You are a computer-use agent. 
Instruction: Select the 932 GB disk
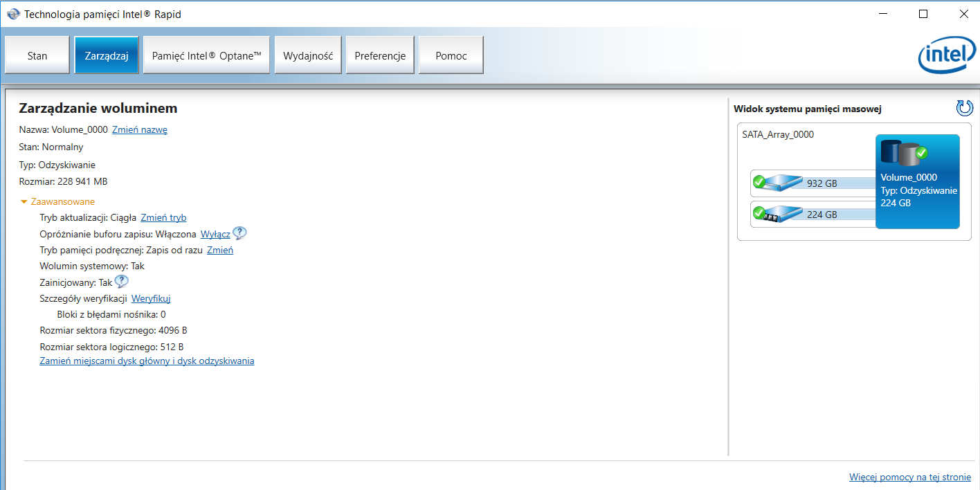tap(813, 183)
